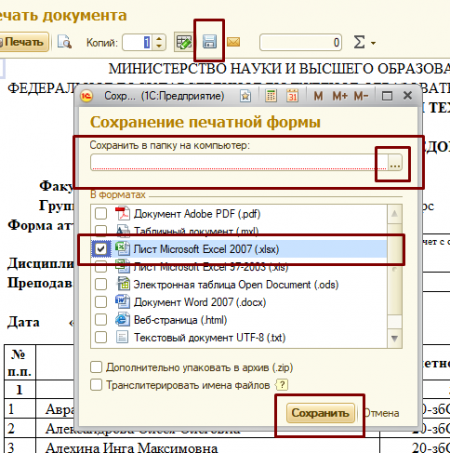The image size is (450, 453).
Task: Send document by email envelope icon
Action: pyautogui.click(x=233, y=42)
